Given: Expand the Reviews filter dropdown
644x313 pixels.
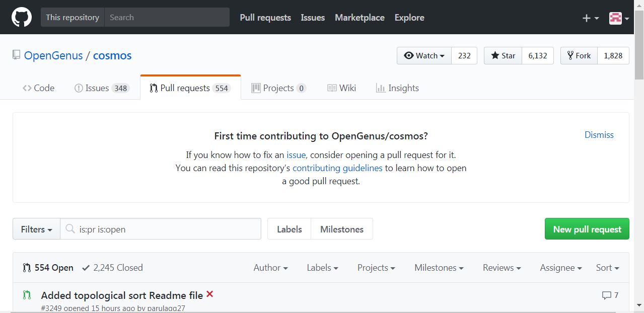Looking at the screenshot, I should coord(502,268).
